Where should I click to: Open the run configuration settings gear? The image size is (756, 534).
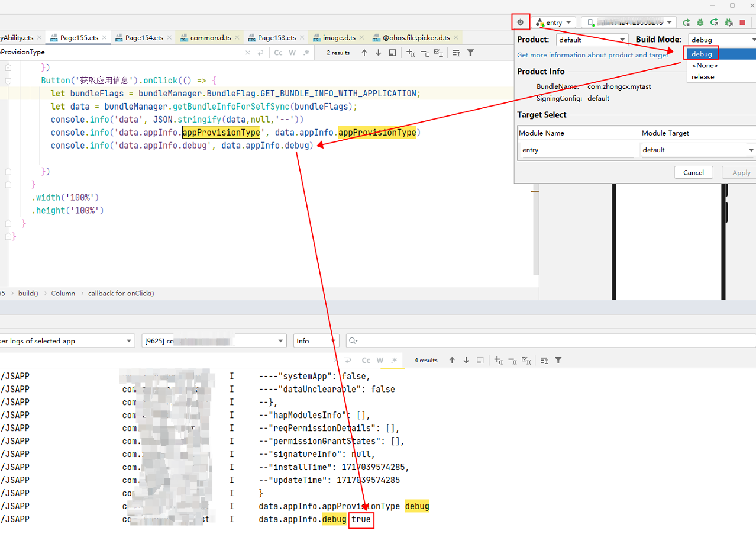tap(520, 22)
